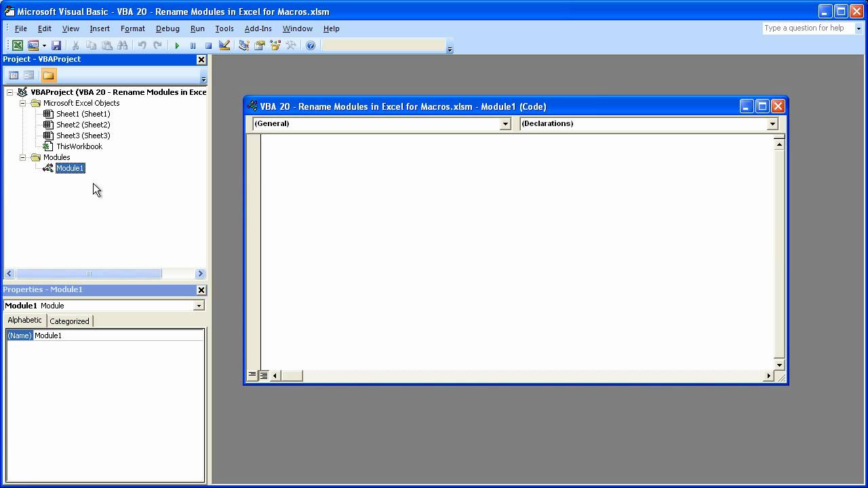868x488 pixels.
Task: Click the Redo arrow icon
Action: click(x=157, y=45)
